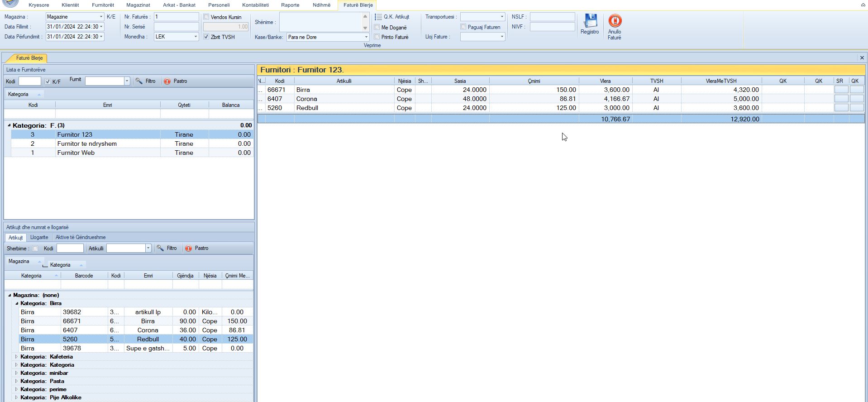
Task: Click the Q.K. Artikujt list icon
Action: pos(378,17)
